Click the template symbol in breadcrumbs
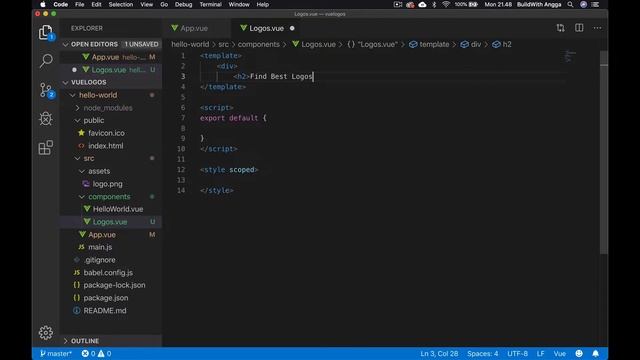 [x=429, y=44]
